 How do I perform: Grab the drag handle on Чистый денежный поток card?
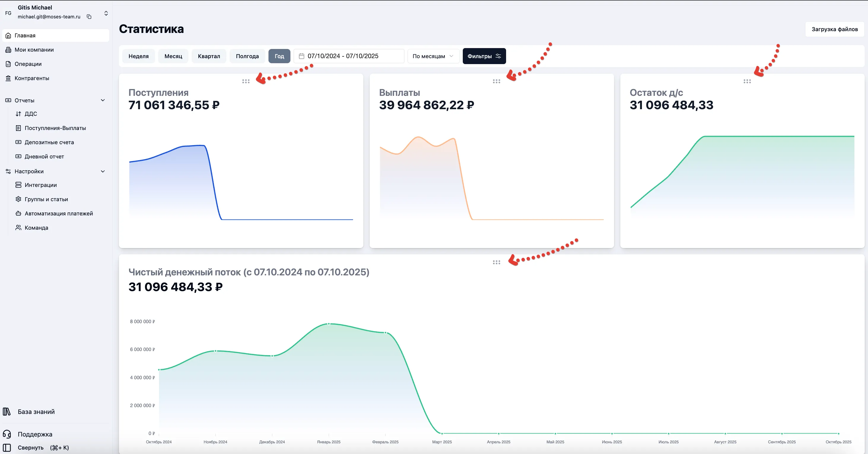point(496,262)
